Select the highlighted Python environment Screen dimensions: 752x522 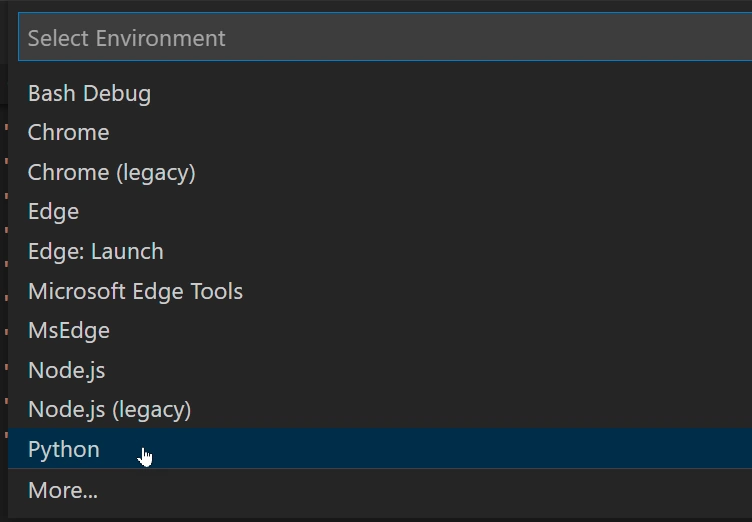click(x=64, y=449)
